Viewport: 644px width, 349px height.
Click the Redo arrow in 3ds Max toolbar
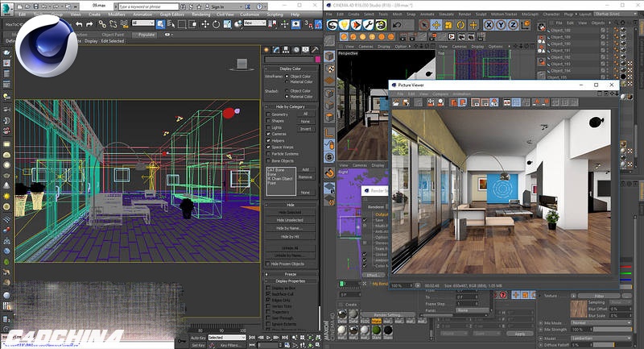click(x=89, y=25)
